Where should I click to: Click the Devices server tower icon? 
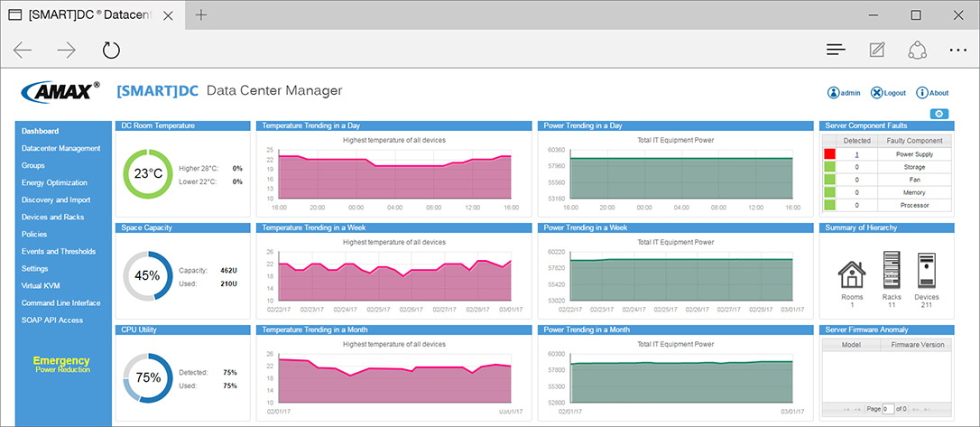926,271
